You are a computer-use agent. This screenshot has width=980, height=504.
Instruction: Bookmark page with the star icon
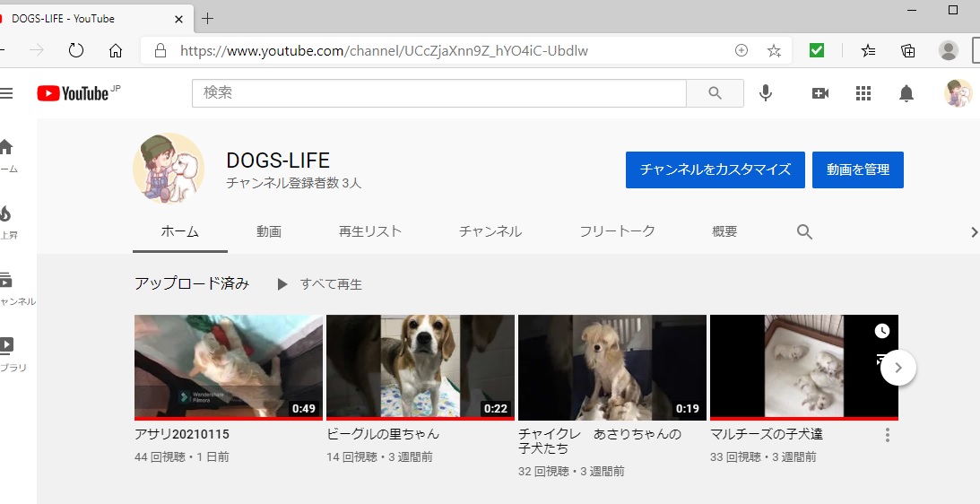pyautogui.click(x=774, y=51)
